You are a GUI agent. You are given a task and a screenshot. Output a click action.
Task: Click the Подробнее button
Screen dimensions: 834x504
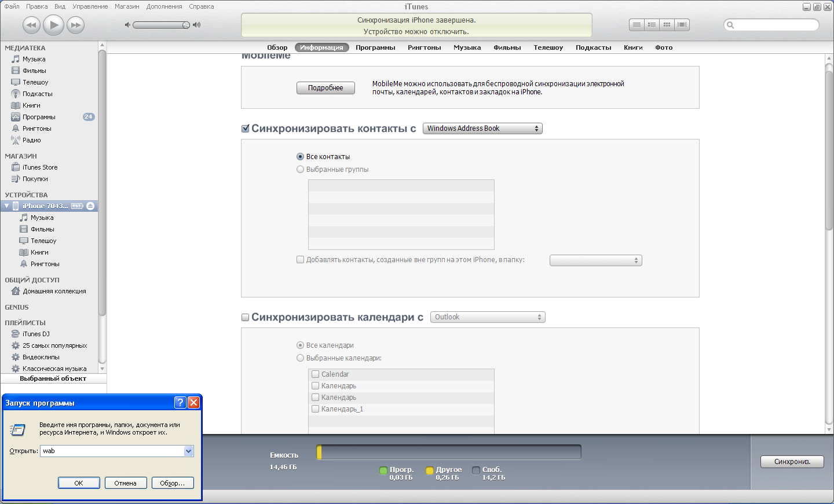point(325,88)
